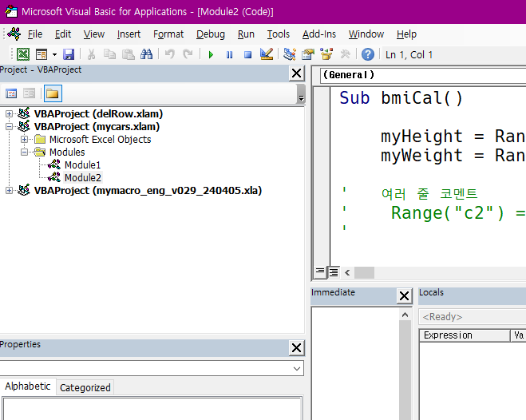The height and width of the screenshot is (420, 526).
Task: Click View Microsoft Excel toolbar icon
Action: tap(23, 54)
